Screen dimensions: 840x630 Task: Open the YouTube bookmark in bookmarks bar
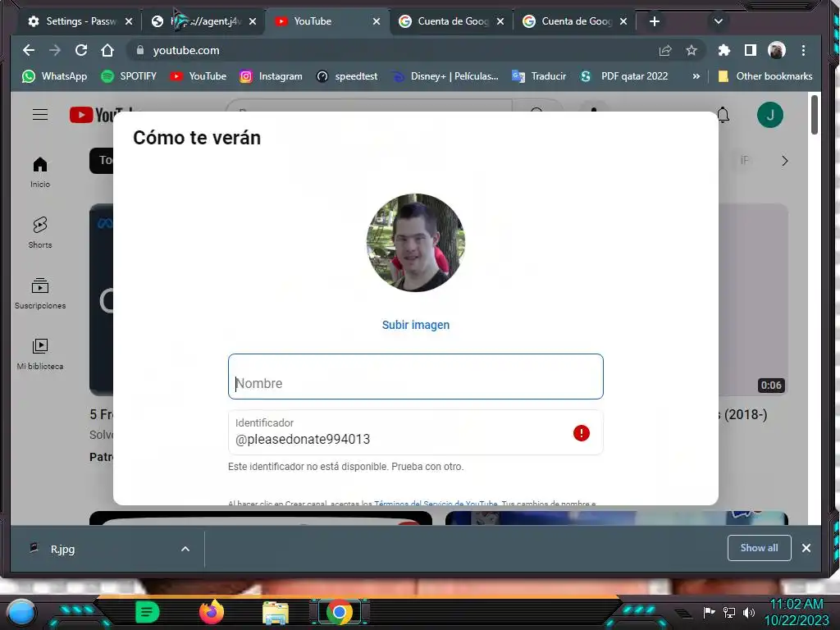[x=198, y=76]
